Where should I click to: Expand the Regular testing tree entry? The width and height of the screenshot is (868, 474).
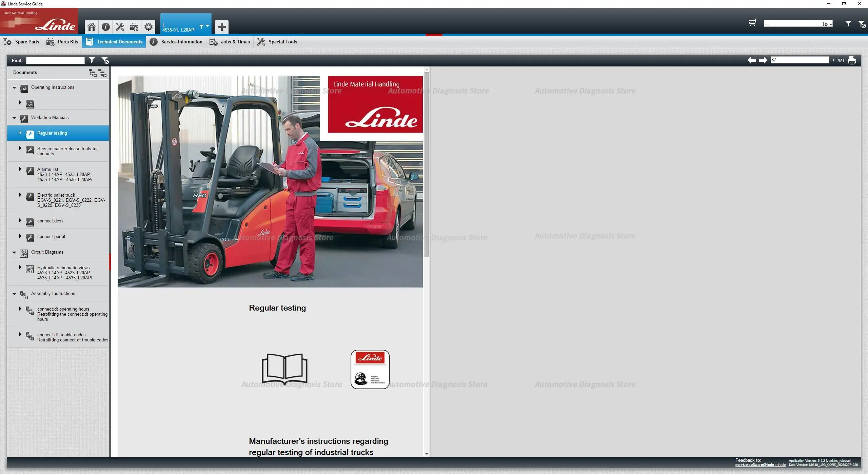[x=20, y=133]
